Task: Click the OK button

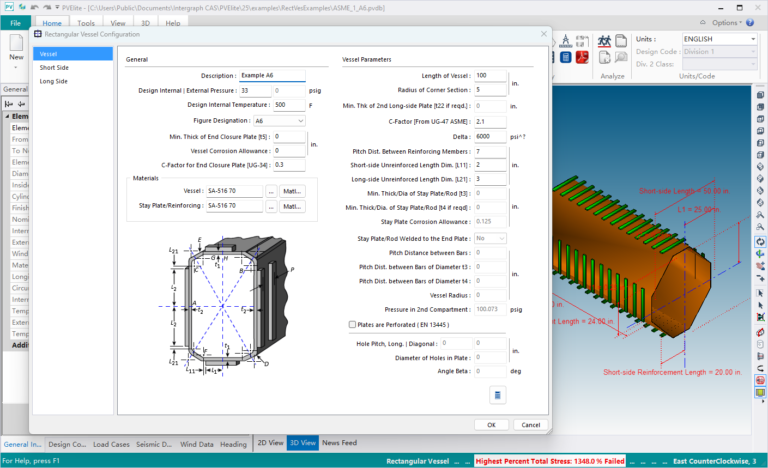Action: 491,425
